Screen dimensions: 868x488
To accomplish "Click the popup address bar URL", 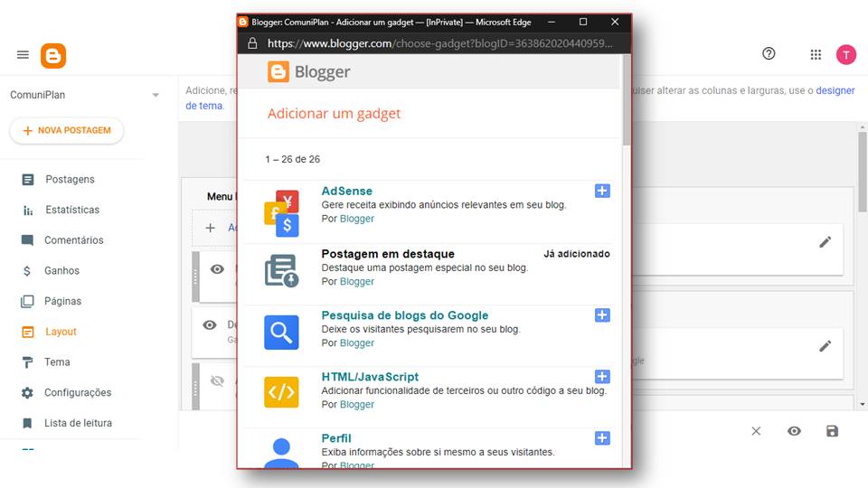I will tap(439, 43).
